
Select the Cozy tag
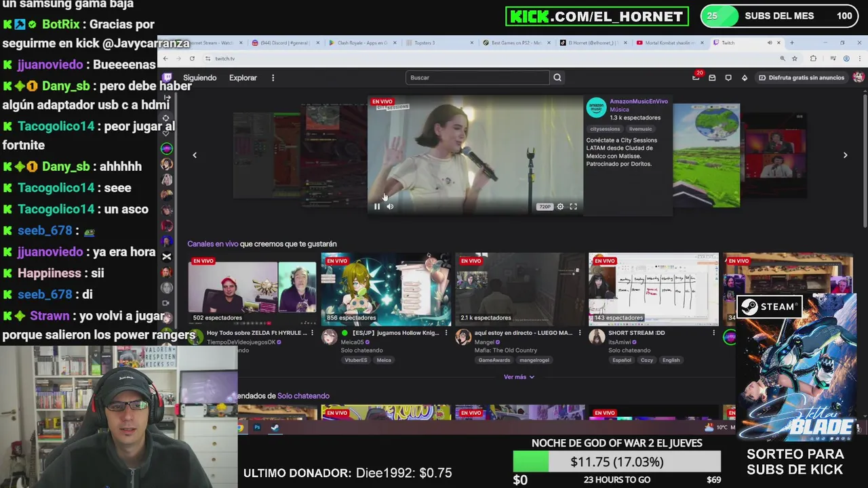[647, 360]
